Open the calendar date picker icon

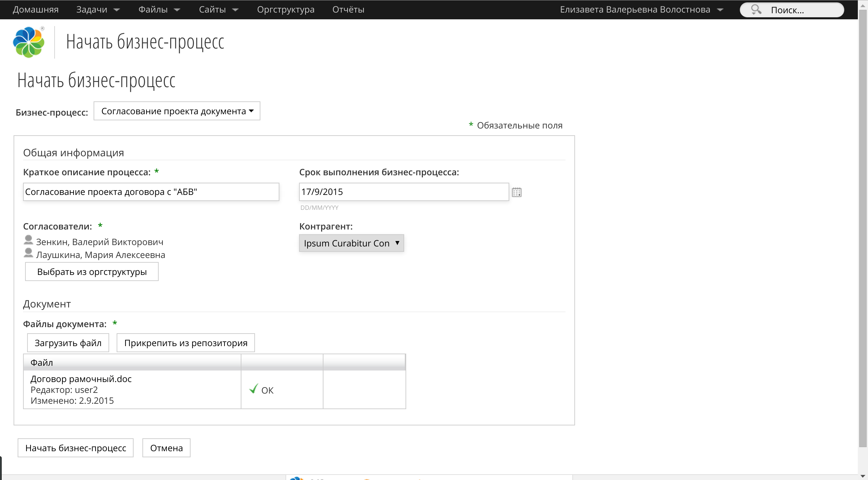tap(516, 192)
